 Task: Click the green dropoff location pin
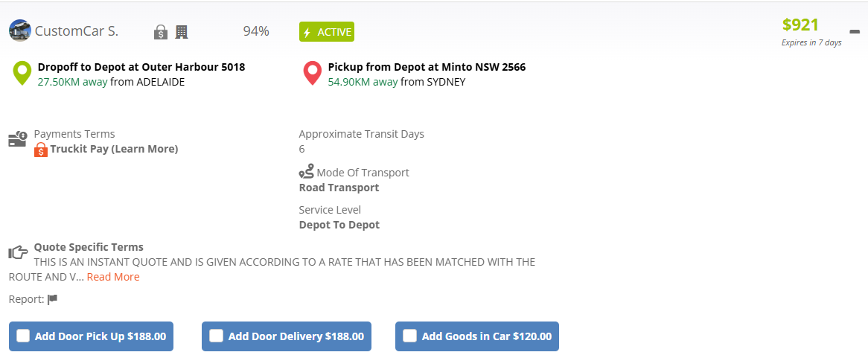point(22,74)
